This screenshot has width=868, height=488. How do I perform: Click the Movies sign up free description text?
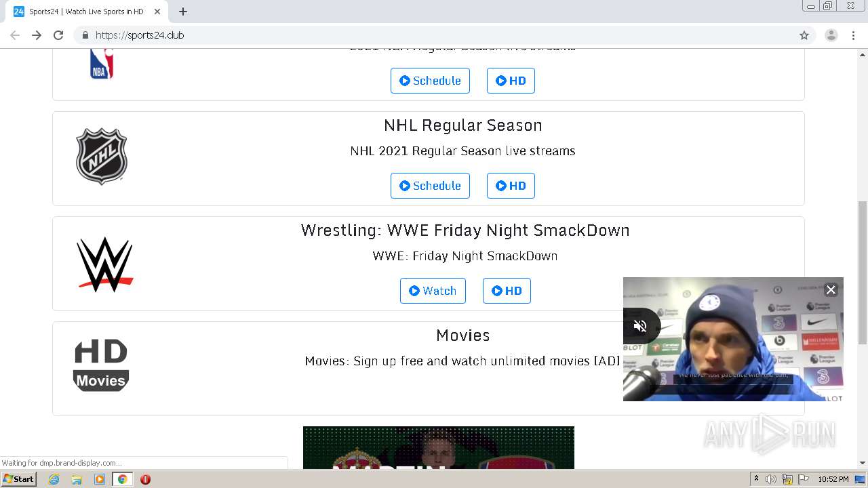coord(462,361)
